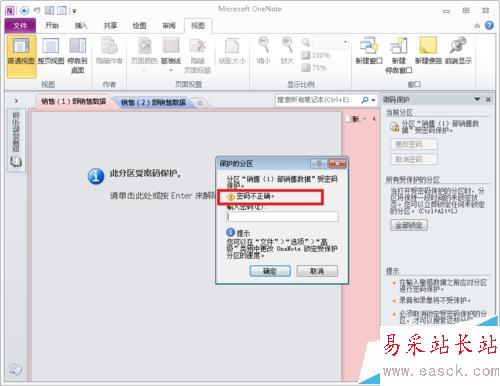Open the new page dropdown arrow
Viewport: 500px width, 386px height.
365,119
